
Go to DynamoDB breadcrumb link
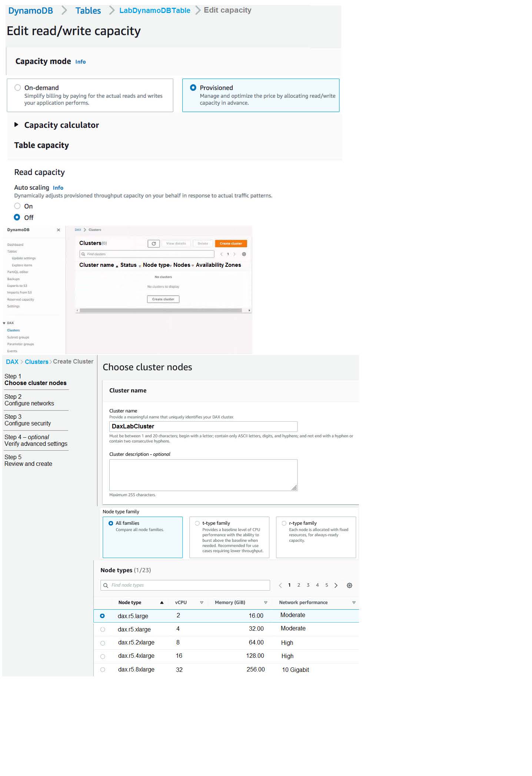[31, 11]
